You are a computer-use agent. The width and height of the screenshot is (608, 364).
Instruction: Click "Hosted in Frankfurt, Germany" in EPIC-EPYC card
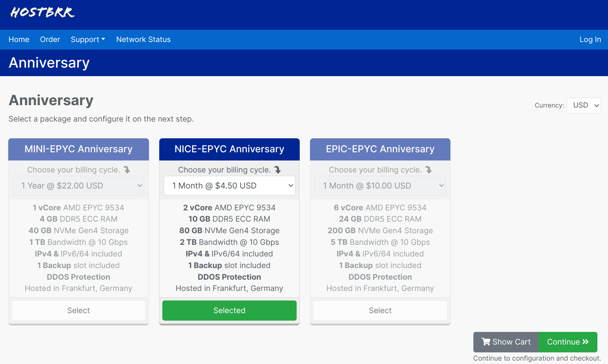pos(380,288)
